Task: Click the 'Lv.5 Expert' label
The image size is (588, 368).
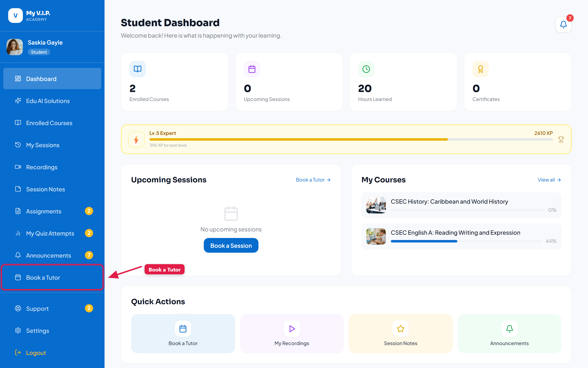Action: pos(163,133)
